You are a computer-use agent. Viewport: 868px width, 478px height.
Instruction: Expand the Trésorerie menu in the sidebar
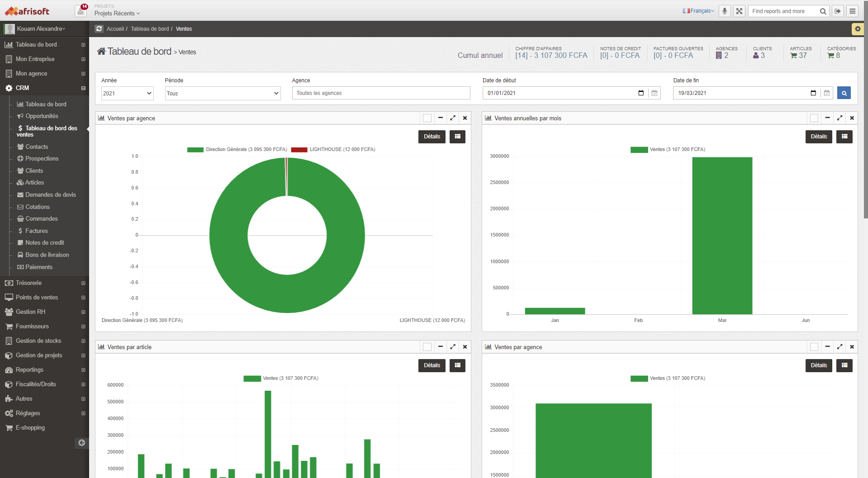pos(28,283)
